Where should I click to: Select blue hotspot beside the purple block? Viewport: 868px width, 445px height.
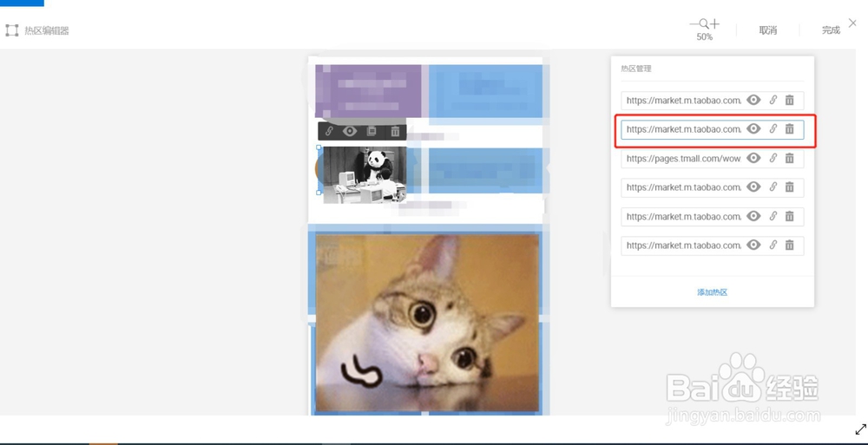485,91
